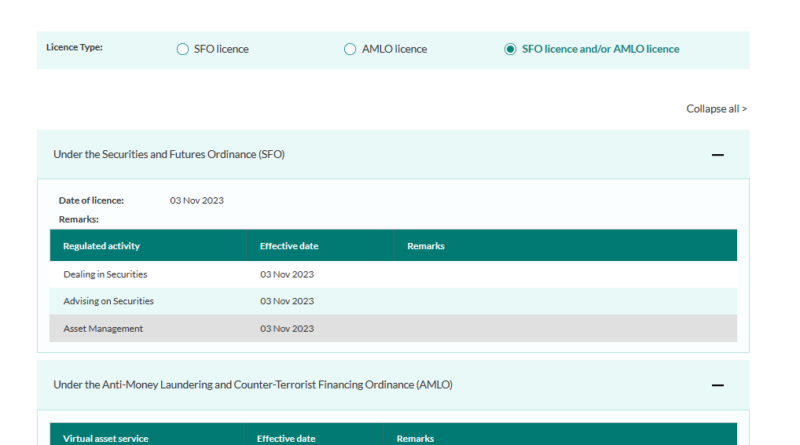Select SFO licence and/or AMLO licence

(x=511, y=49)
